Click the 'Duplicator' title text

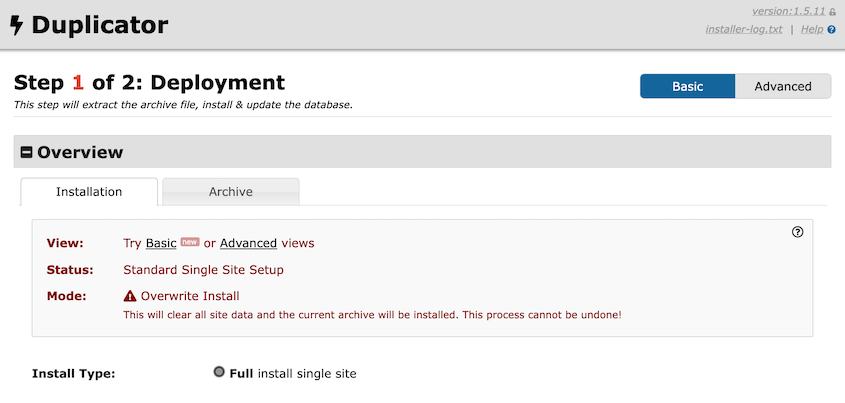(100, 25)
